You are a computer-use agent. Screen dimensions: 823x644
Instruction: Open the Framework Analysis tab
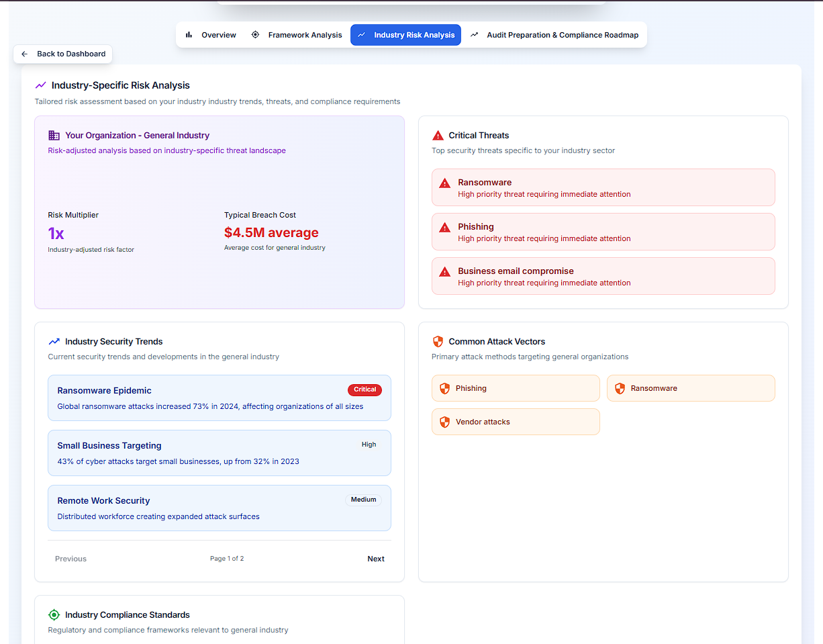[x=297, y=35]
